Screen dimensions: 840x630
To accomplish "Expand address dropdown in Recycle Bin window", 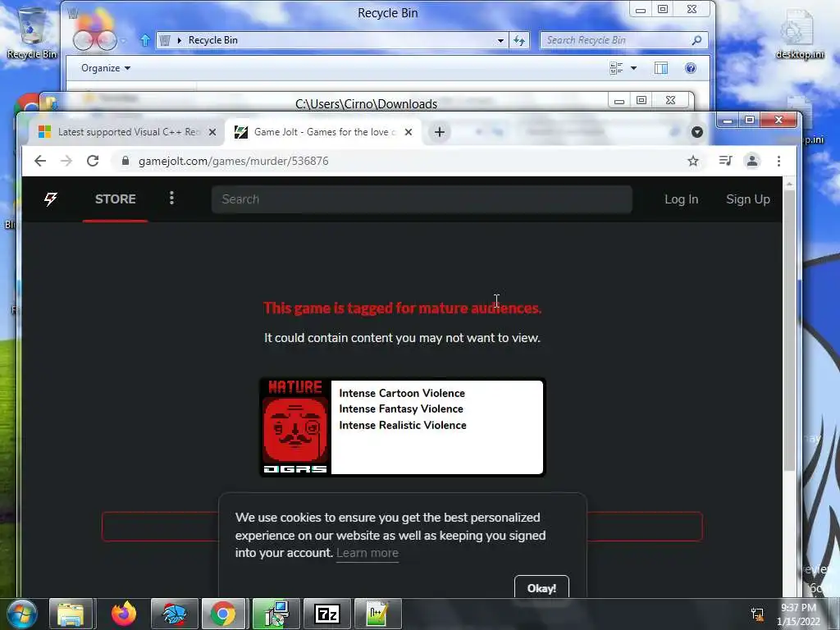I will click(x=500, y=40).
